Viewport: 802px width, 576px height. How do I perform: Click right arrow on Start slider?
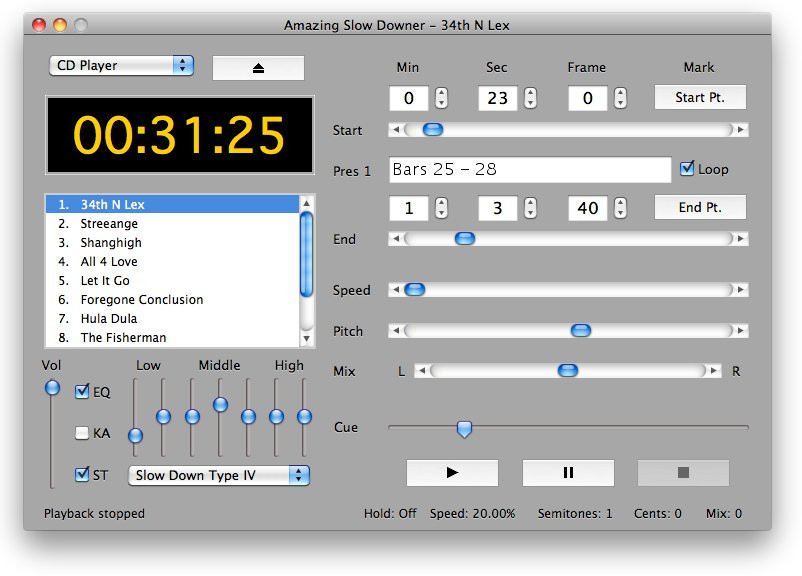pos(740,130)
